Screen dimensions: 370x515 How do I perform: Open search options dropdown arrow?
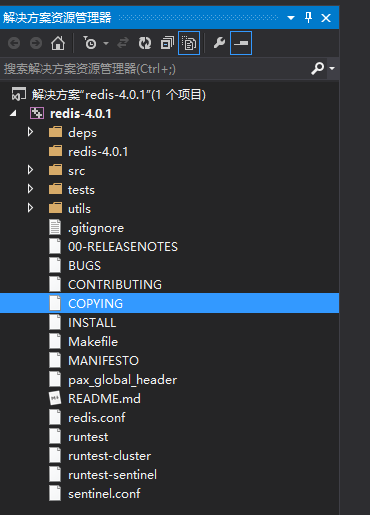[332, 68]
